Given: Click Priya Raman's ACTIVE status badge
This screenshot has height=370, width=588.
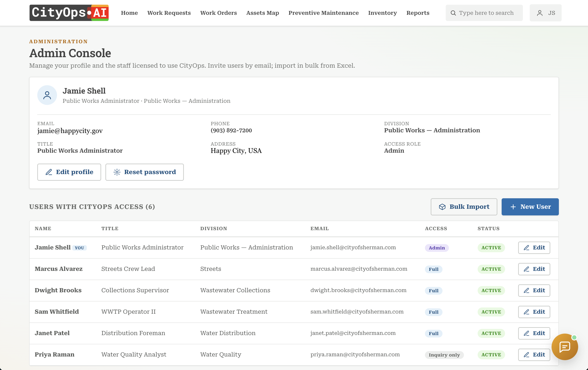Looking at the screenshot, I should pyautogui.click(x=491, y=355).
